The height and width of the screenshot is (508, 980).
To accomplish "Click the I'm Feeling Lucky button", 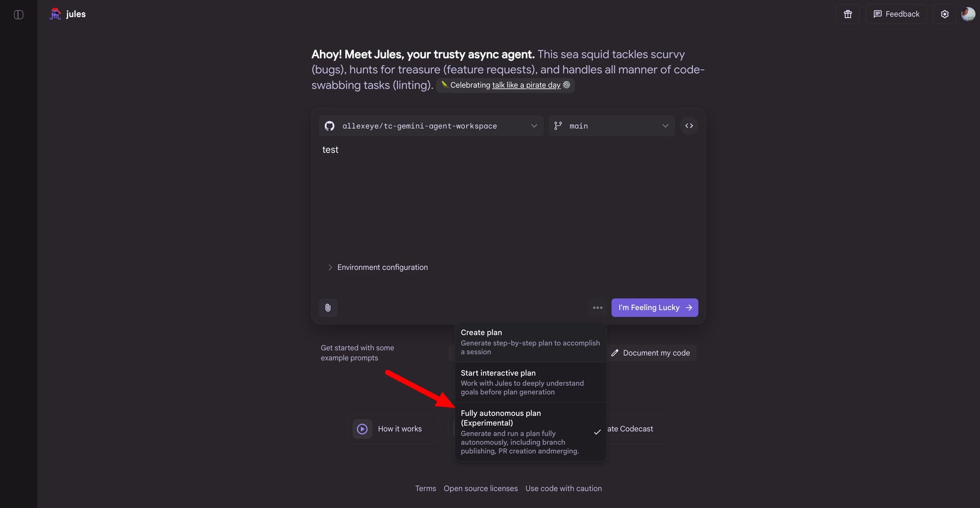I will (655, 308).
